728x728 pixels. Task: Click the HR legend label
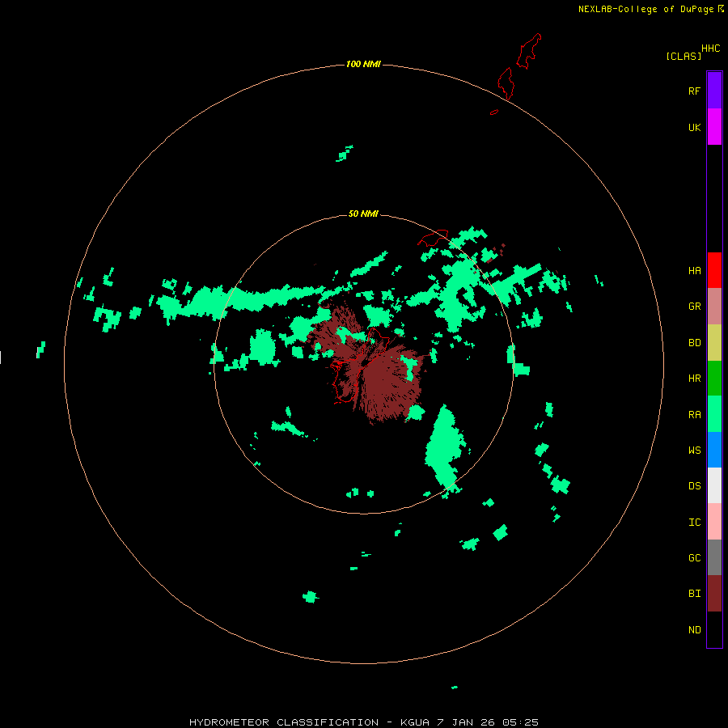[x=694, y=379]
